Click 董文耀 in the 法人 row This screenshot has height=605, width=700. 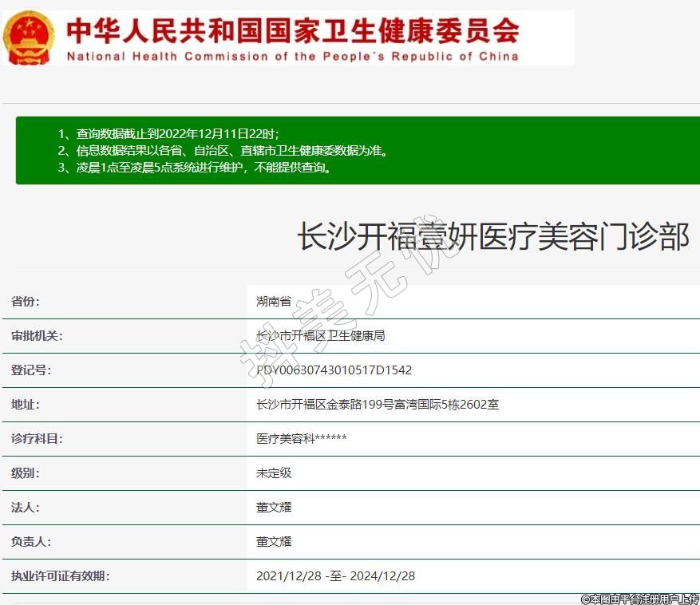274,508
